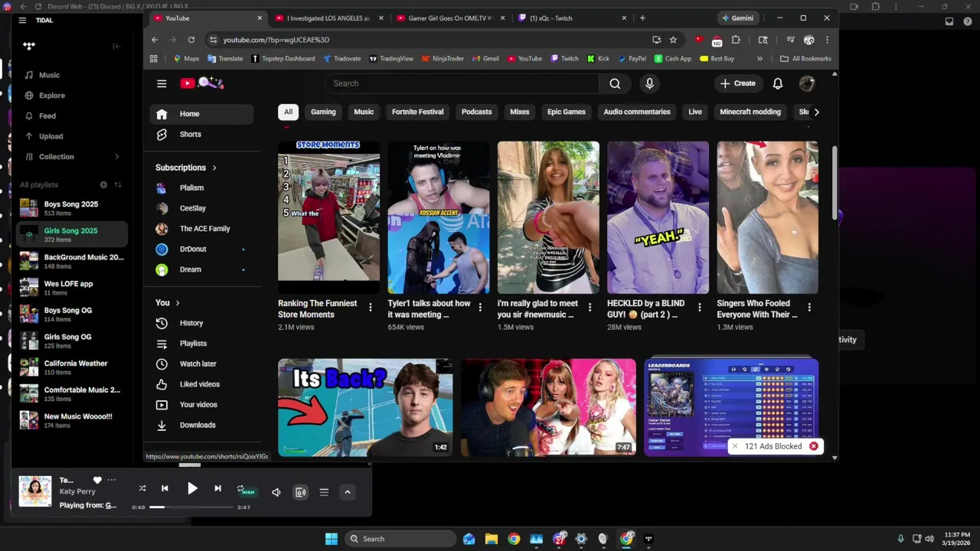Open Watch later in sidebar
Viewport: 980px width, 551px height.
202,364
